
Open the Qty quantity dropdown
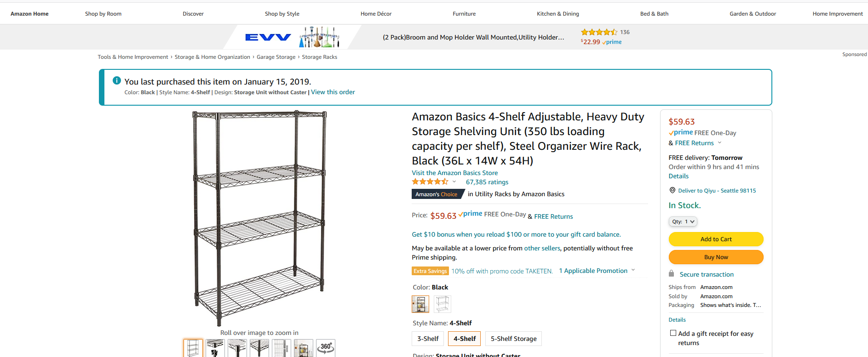pyautogui.click(x=683, y=221)
